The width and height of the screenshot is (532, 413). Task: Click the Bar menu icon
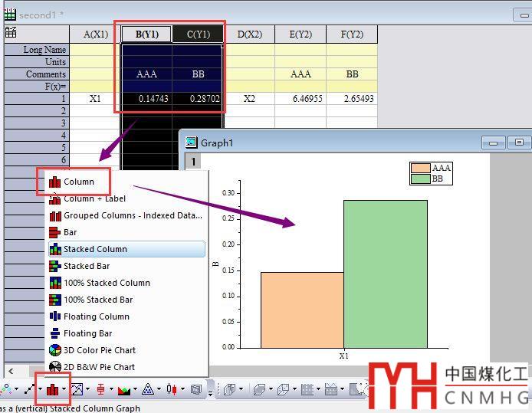[55, 232]
